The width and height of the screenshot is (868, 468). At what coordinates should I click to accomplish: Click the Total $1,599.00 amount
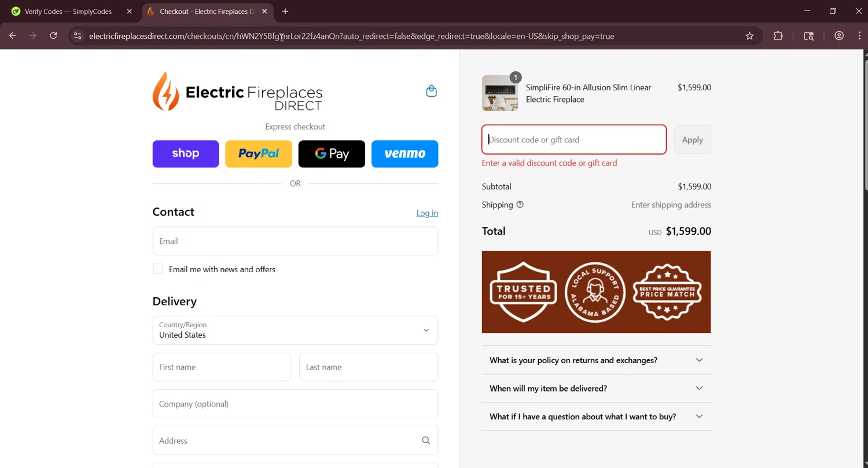coord(689,231)
